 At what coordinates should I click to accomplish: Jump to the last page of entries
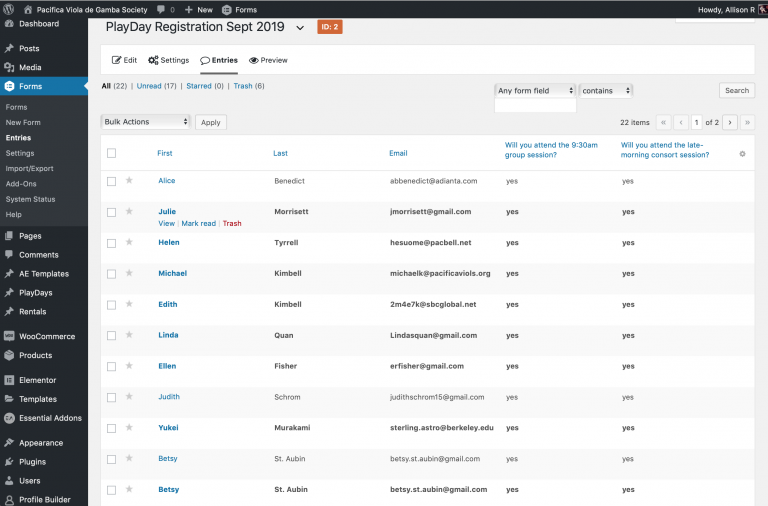(747, 122)
